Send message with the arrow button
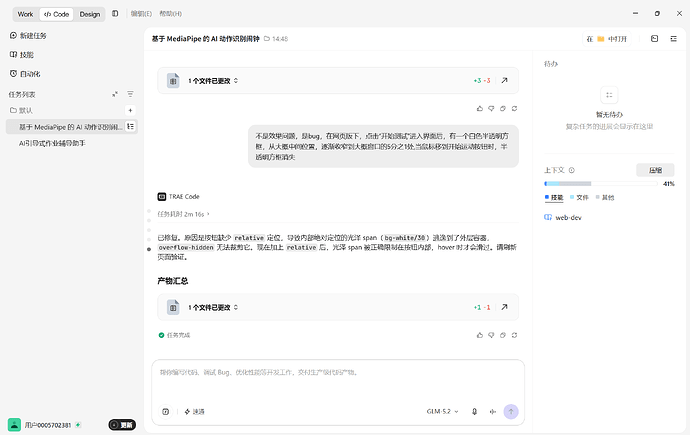The width and height of the screenshot is (690, 435). pyautogui.click(x=511, y=412)
